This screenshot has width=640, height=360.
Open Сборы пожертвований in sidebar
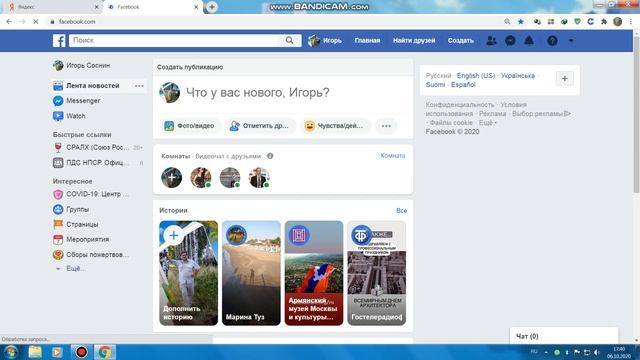91,255
